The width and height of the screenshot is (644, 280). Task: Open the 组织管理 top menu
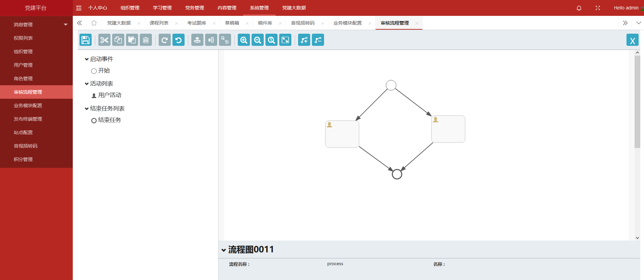point(130,8)
